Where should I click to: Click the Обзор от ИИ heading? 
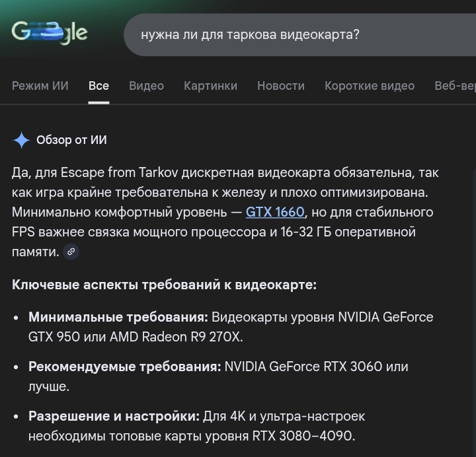(71, 140)
